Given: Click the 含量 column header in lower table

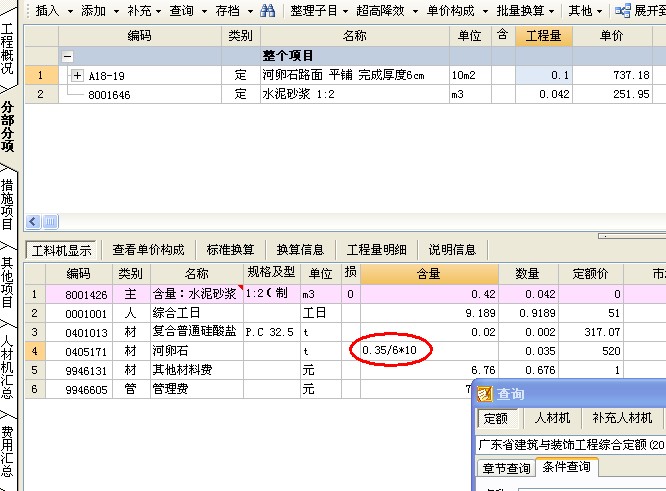Looking at the screenshot, I should coord(429,274).
